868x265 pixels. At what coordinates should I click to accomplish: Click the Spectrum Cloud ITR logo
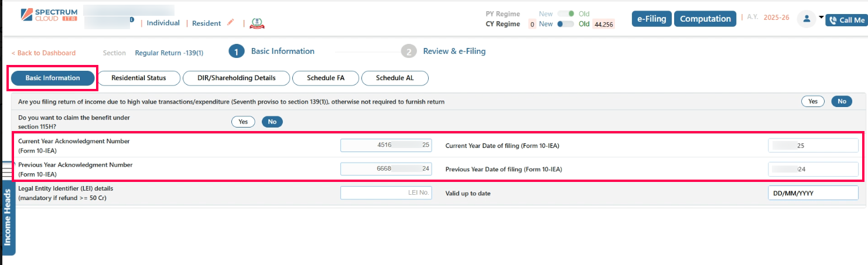click(45, 15)
